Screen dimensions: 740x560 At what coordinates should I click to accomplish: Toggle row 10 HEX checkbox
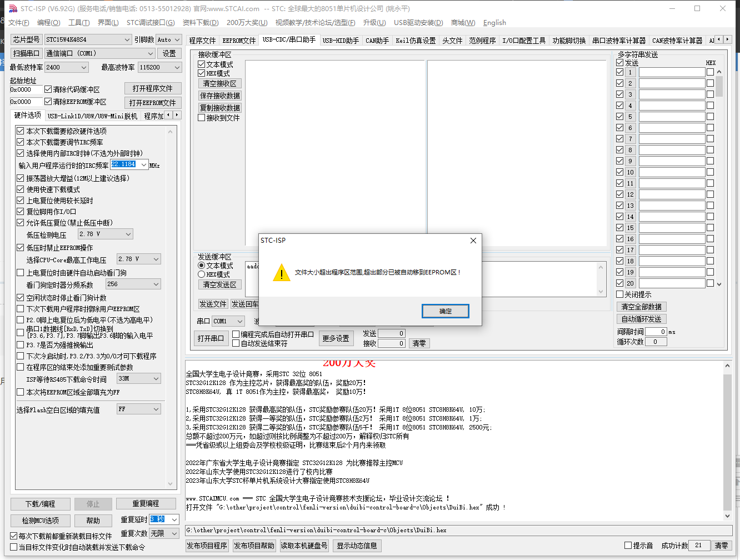[x=710, y=172]
